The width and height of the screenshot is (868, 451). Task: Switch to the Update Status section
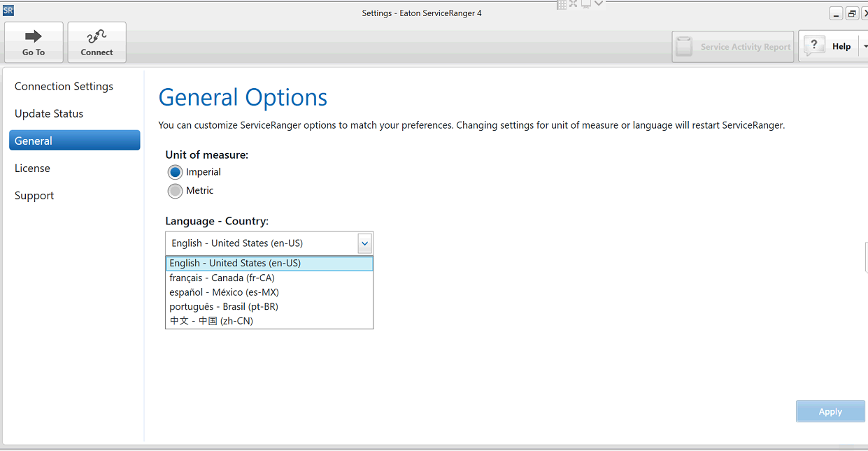[x=49, y=113]
